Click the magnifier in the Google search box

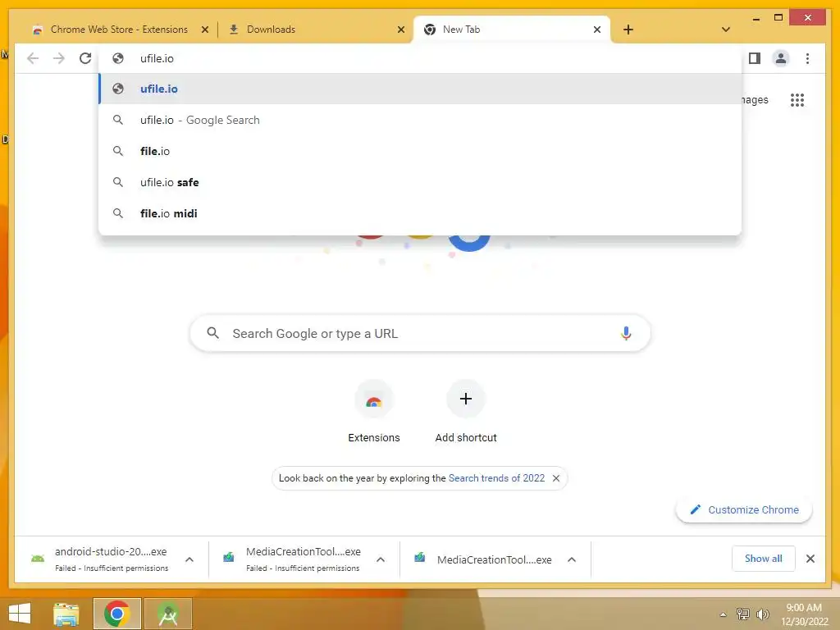pos(212,333)
